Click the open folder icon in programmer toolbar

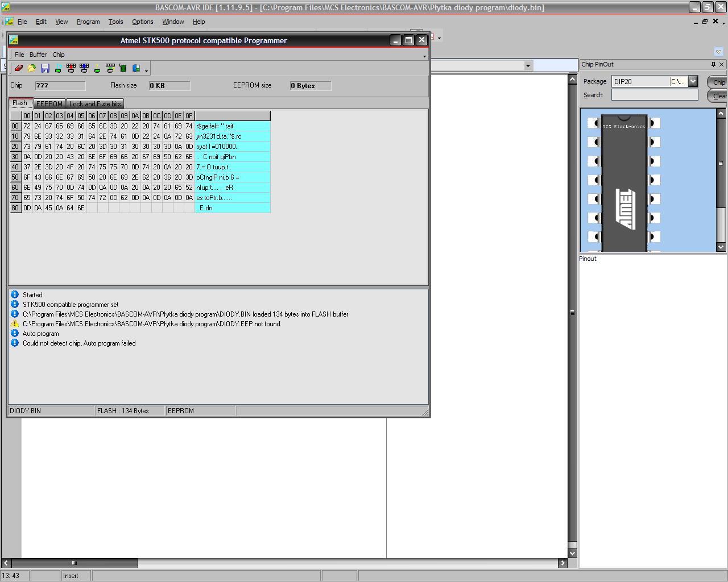point(32,69)
